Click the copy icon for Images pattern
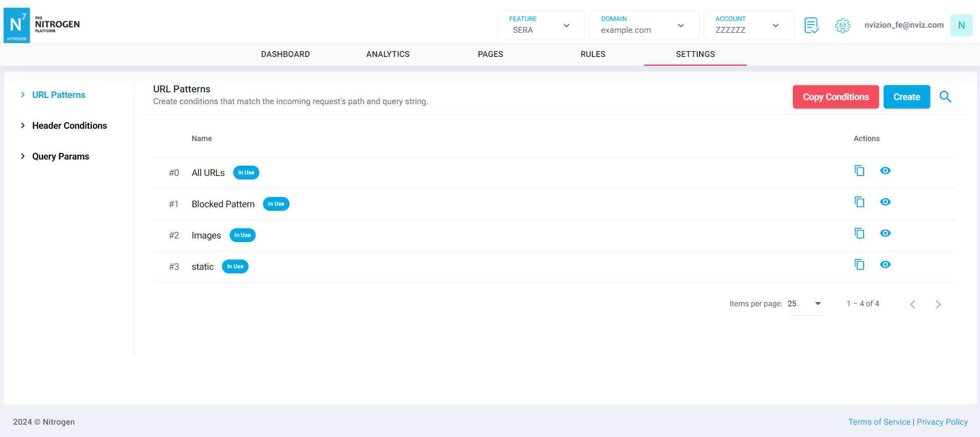The height and width of the screenshot is (437, 980). pyautogui.click(x=859, y=233)
